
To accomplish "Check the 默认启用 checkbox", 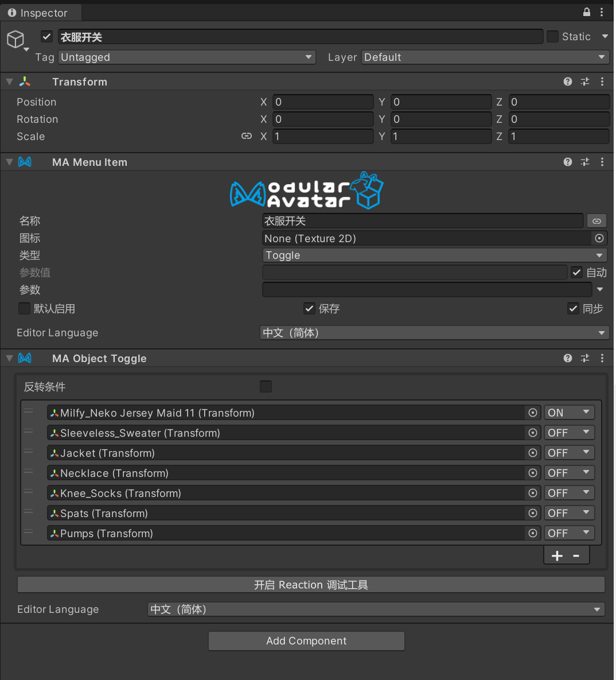I will (24, 309).
